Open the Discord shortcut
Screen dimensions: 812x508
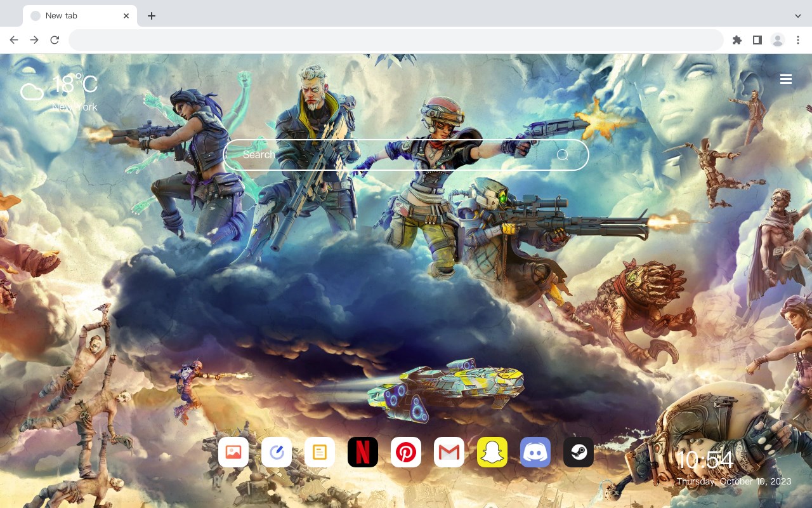click(x=535, y=452)
